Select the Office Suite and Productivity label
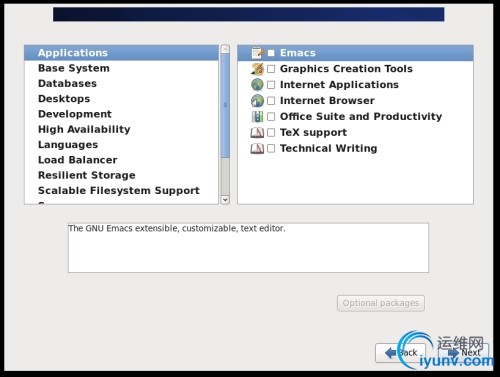 [x=361, y=117]
